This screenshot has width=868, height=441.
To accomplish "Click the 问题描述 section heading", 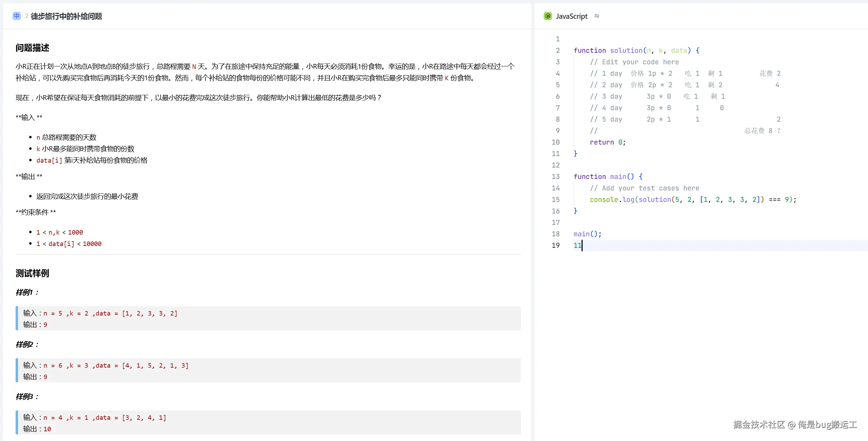I will pos(32,48).
